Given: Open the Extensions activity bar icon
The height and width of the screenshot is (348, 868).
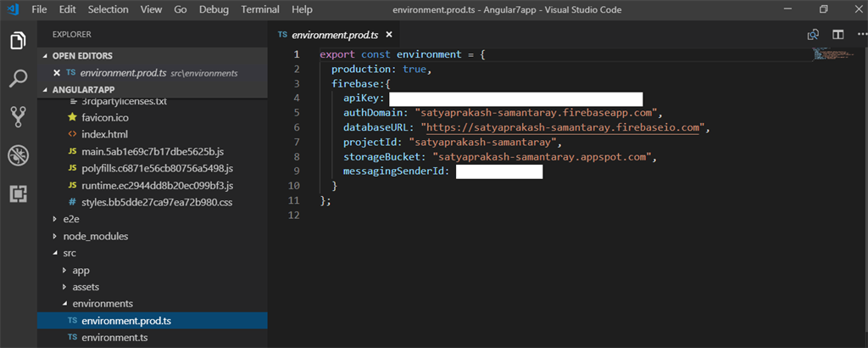Looking at the screenshot, I should (x=19, y=194).
